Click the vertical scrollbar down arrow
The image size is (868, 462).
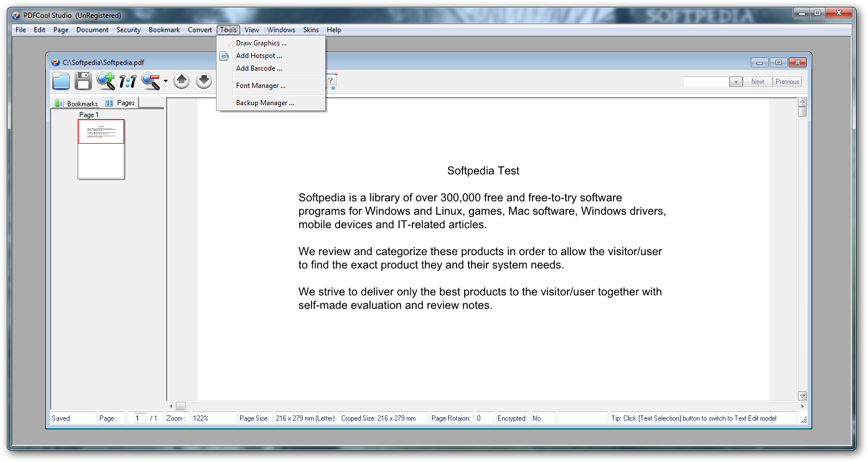(x=803, y=396)
